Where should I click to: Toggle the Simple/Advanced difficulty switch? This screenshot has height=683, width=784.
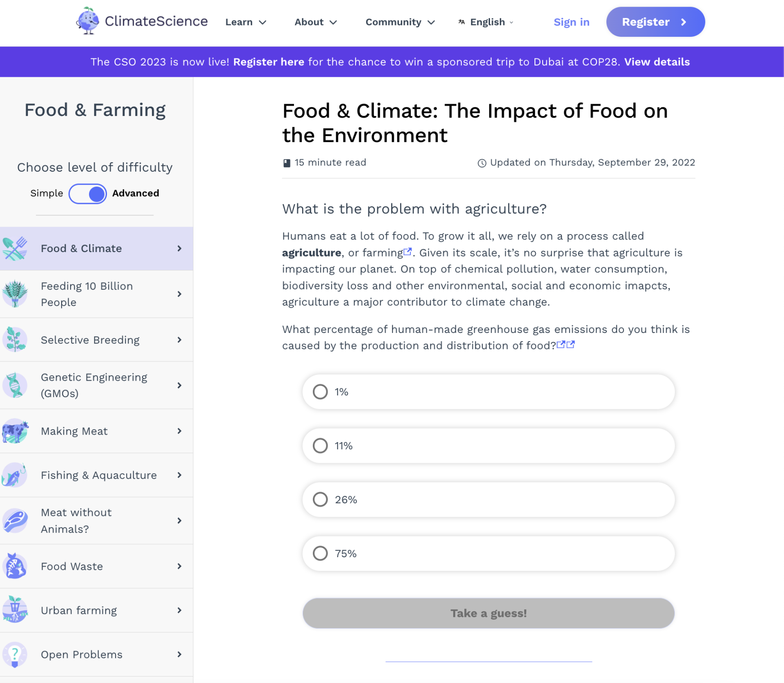(x=88, y=194)
